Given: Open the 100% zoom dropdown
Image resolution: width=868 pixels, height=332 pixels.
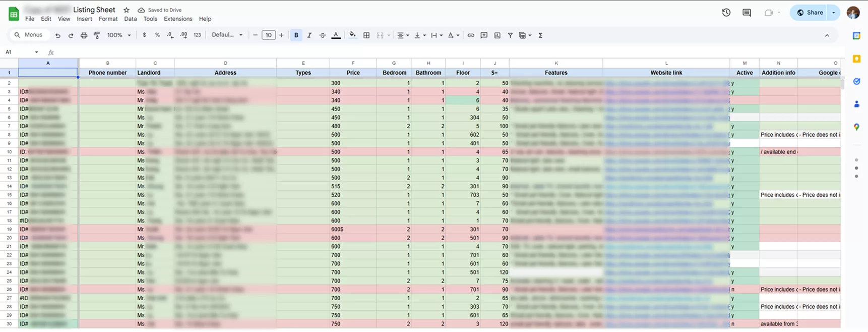Looking at the screenshot, I should (119, 35).
